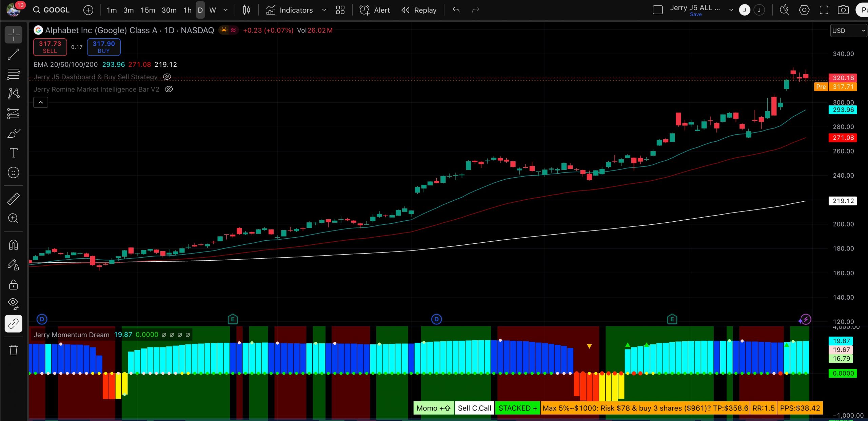Click the trash remove objects icon
The image size is (868, 421).
click(x=13, y=350)
